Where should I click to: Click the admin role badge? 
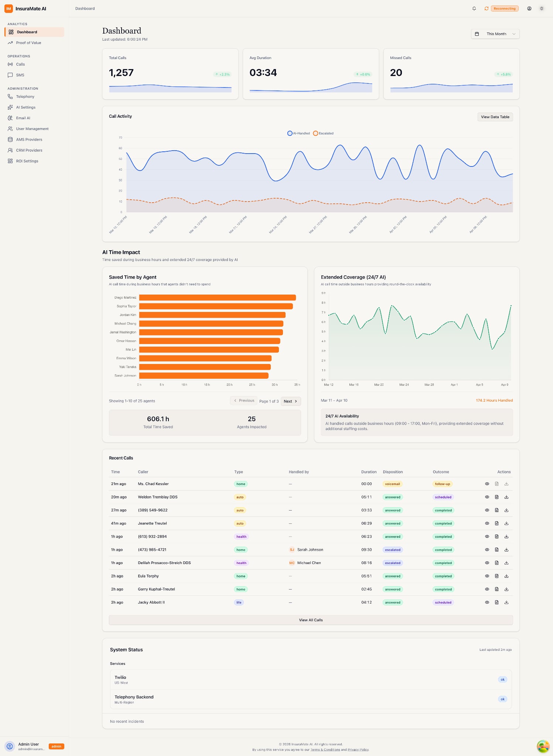57,746
